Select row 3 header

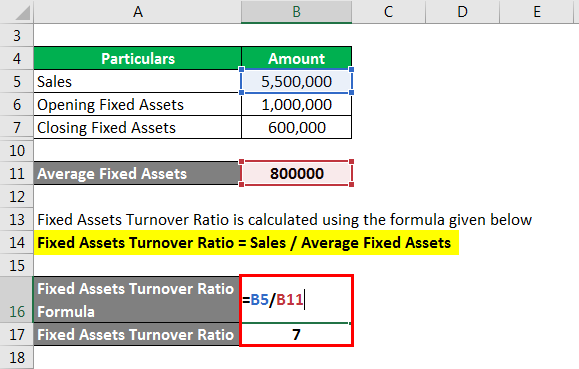tap(17, 35)
